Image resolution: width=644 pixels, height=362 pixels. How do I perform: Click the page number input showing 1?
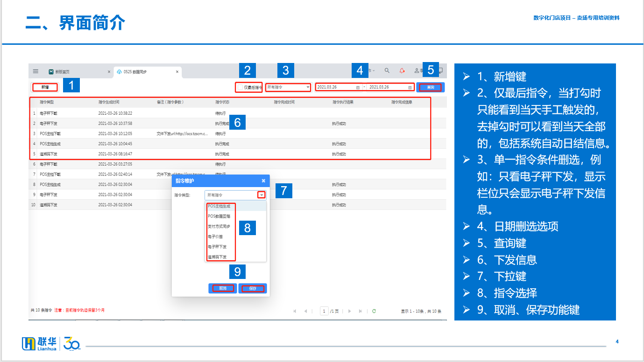click(324, 311)
